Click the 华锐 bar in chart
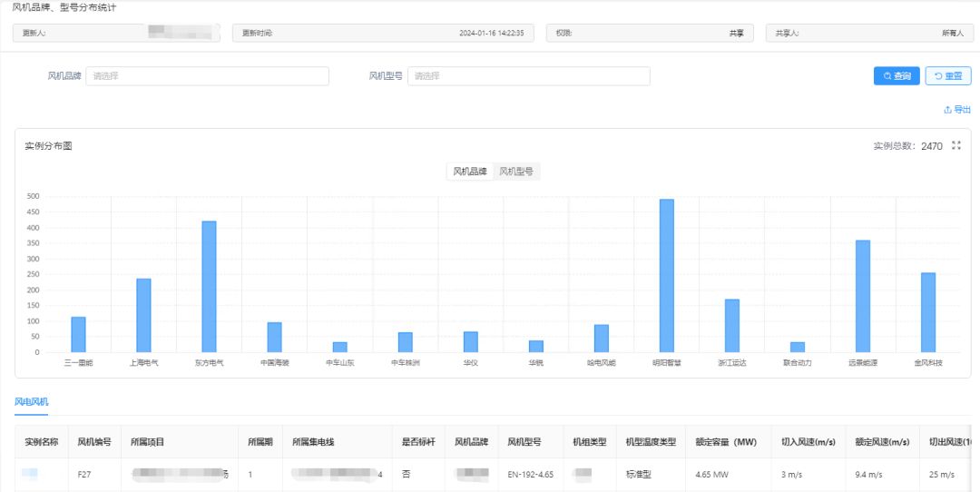Screen dimensions: 980x492 tap(535, 347)
